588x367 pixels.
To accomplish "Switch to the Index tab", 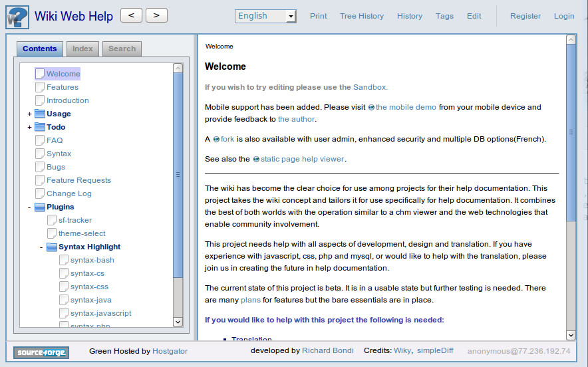I will (82, 49).
